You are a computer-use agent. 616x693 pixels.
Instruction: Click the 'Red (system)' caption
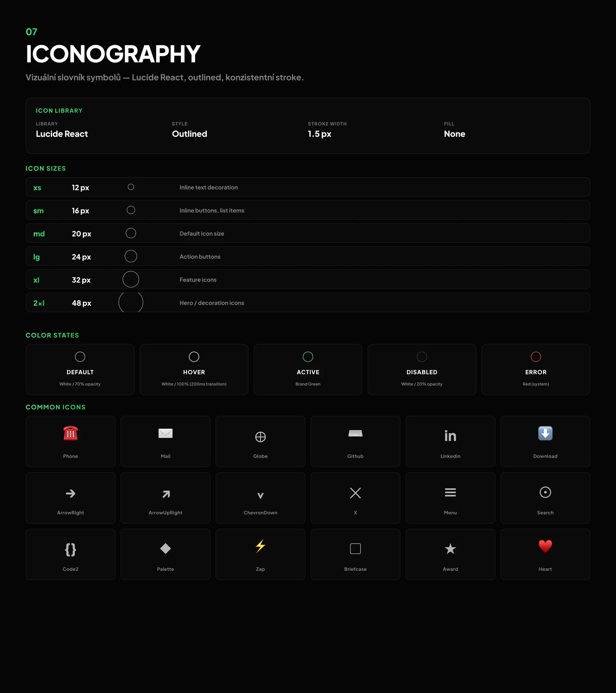[x=536, y=384]
